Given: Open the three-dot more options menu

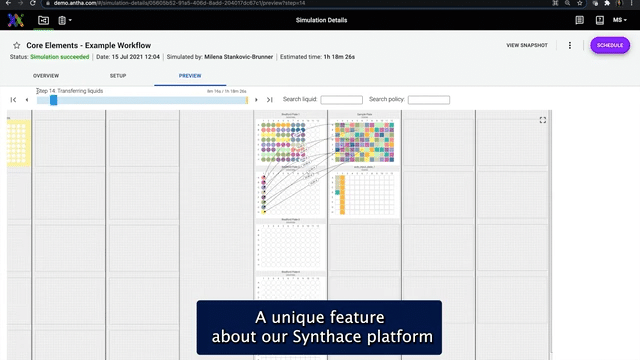Looking at the screenshot, I should (x=570, y=45).
